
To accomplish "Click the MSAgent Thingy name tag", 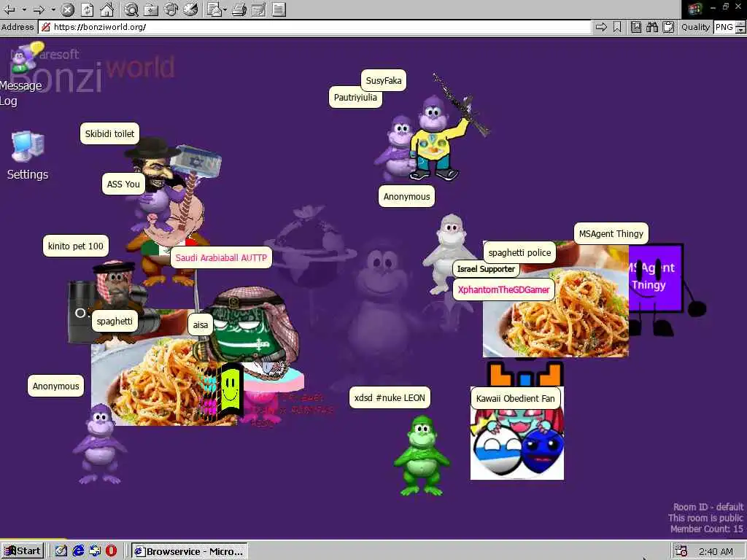I will pos(611,234).
